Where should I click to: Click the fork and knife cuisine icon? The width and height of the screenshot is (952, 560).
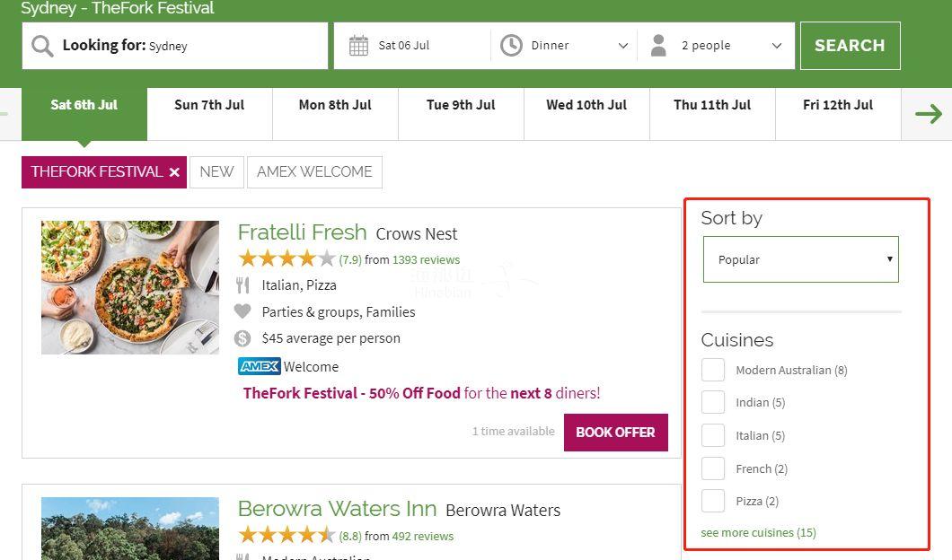[242, 285]
